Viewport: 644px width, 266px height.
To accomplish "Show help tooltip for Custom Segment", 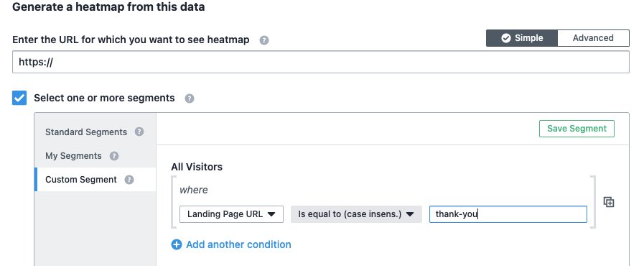I will [129, 180].
